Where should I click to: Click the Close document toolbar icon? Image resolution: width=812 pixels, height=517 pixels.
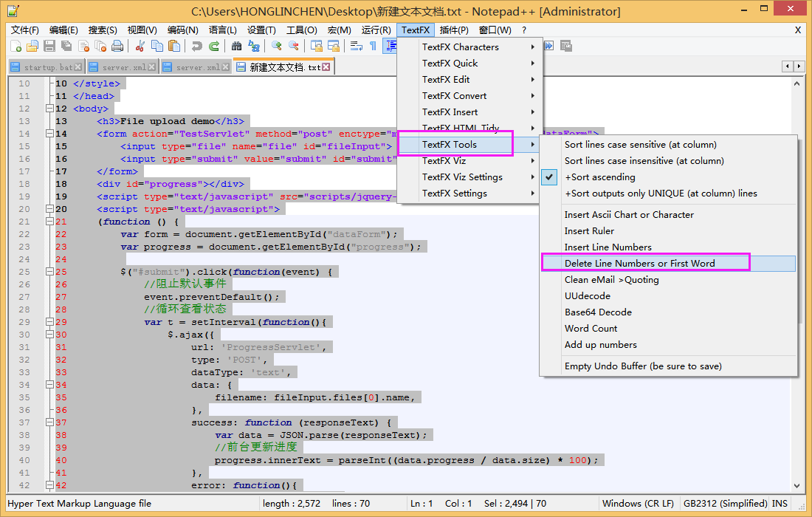83,46
